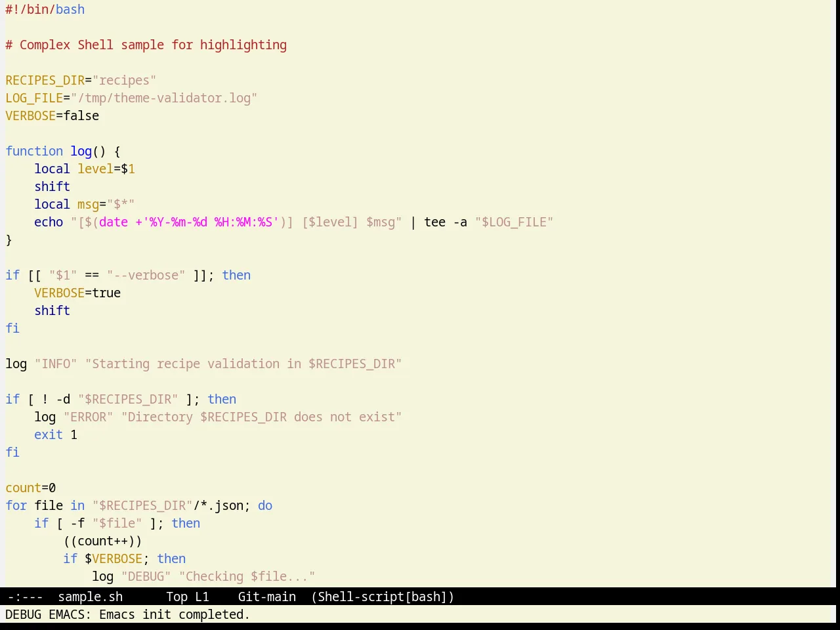
Task: Click the 'do' keyword of for loop
Action: [265, 506]
